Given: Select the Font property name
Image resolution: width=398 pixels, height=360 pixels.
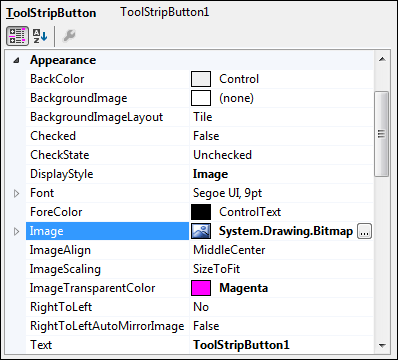Looking at the screenshot, I should pos(42,193).
